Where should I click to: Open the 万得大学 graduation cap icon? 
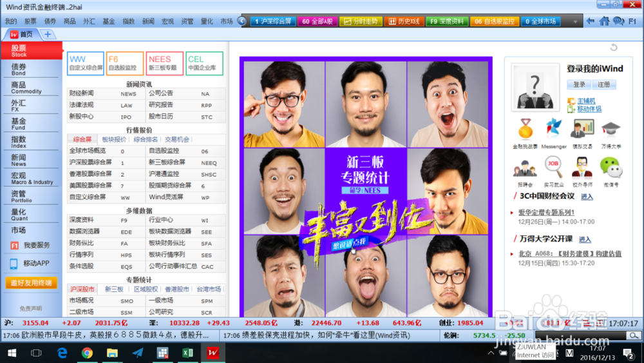click(x=611, y=129)
